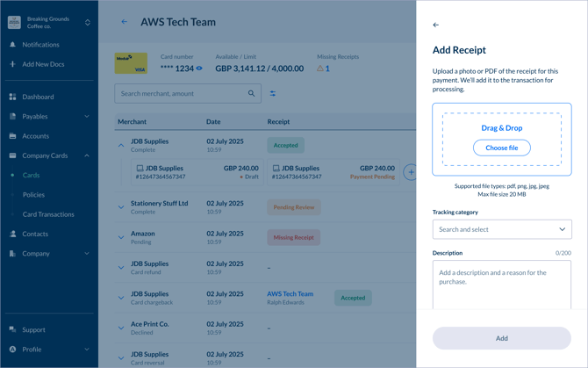Click the Visa card thumbnail

pos(131,63)
